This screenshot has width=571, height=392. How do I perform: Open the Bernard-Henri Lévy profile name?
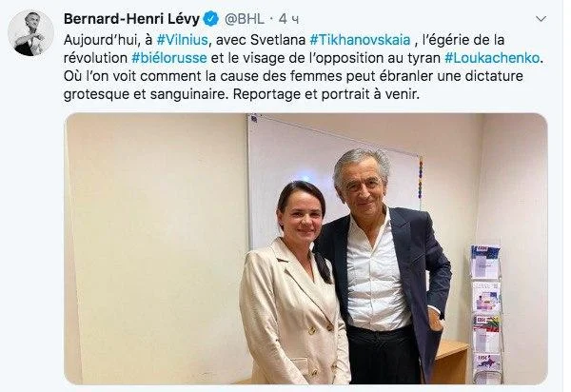point(131,19)
